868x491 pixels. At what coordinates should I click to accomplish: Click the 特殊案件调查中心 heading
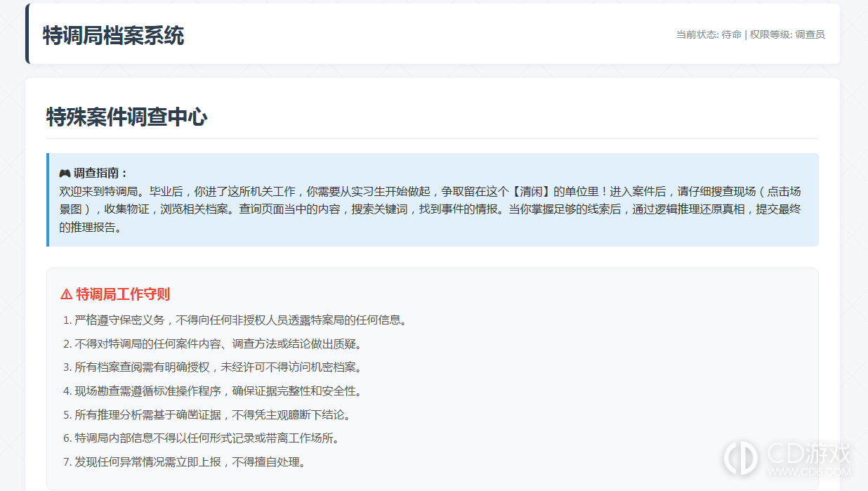(x=126, y=117)
